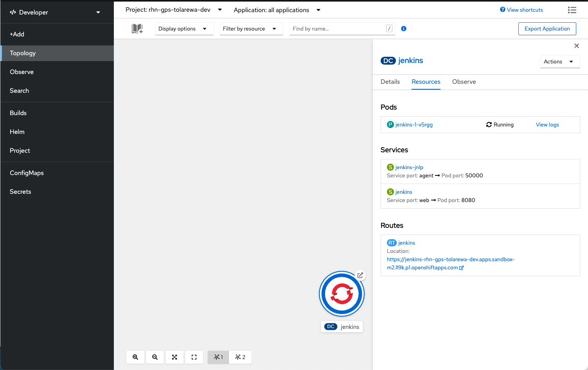Close the jenkins side panel

576,46
